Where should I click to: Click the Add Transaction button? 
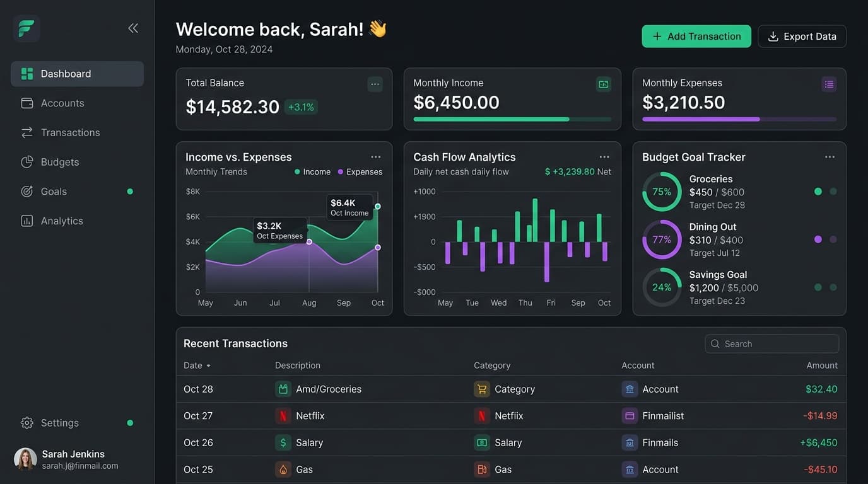click(x=696, y=37)
